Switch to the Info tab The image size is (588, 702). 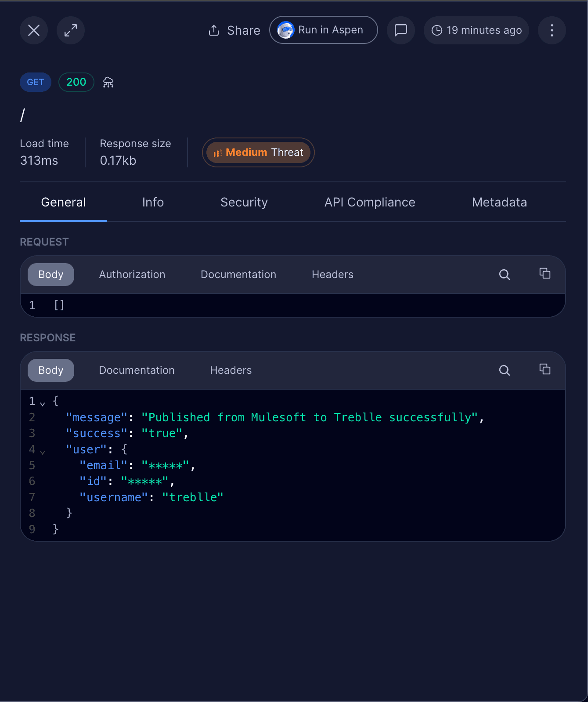click(153, 202)
